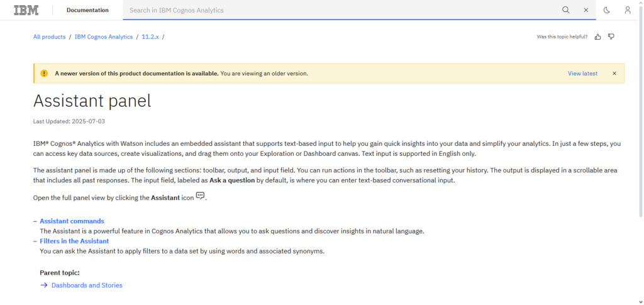Go to the All products breadcrumb
Image resolution: width=644 pixels, height=305 pixels.
[x=49, y=37]
